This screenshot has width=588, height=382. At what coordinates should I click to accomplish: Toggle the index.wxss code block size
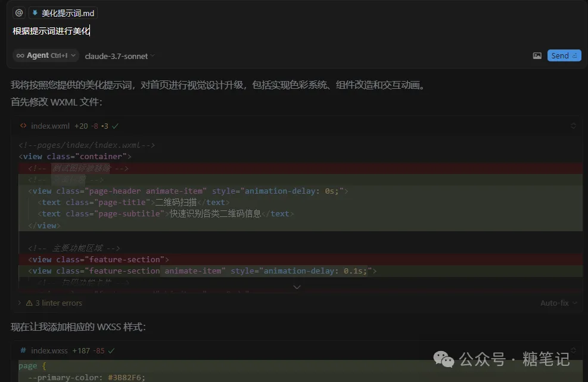573,350
